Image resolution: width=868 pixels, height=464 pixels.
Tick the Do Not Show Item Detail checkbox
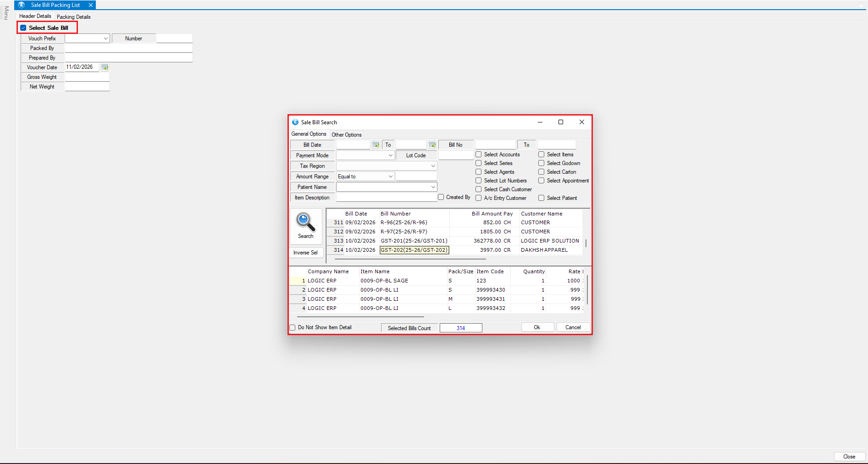pos(293,327)
